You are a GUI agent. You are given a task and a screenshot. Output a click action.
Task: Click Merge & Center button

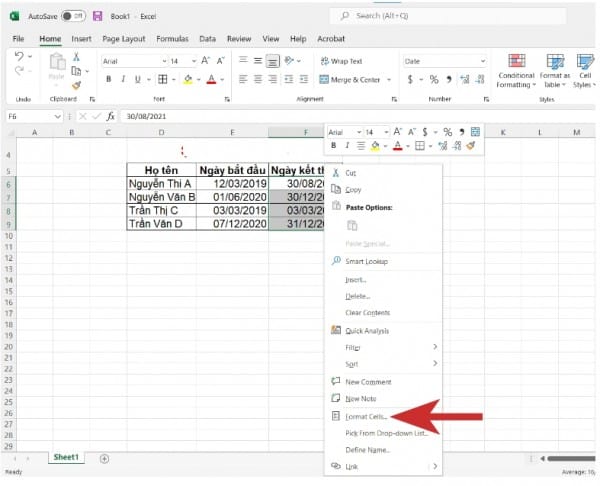(350, 80)
